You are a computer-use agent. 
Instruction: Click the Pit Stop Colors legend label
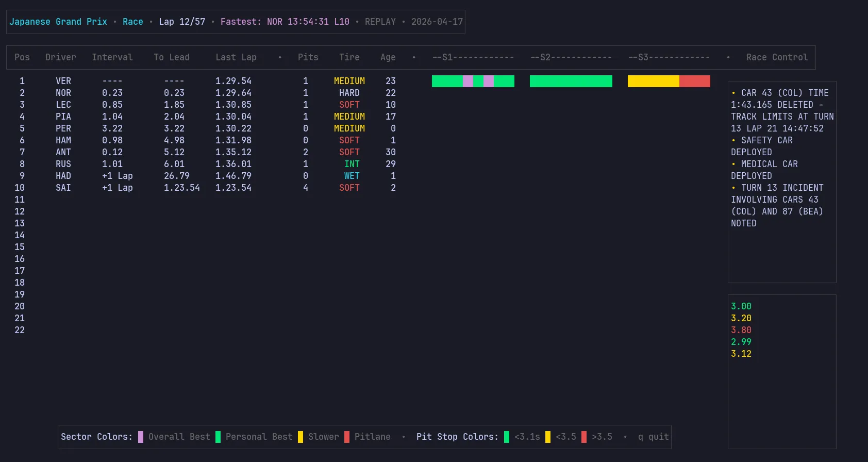click(458, 437)
